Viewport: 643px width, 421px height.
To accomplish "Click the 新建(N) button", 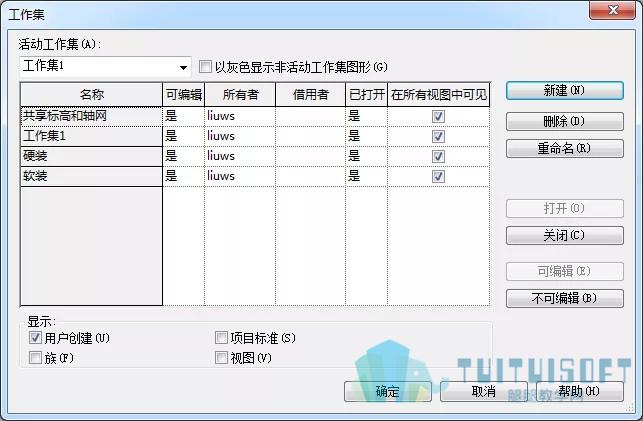I will coord(565,91).
